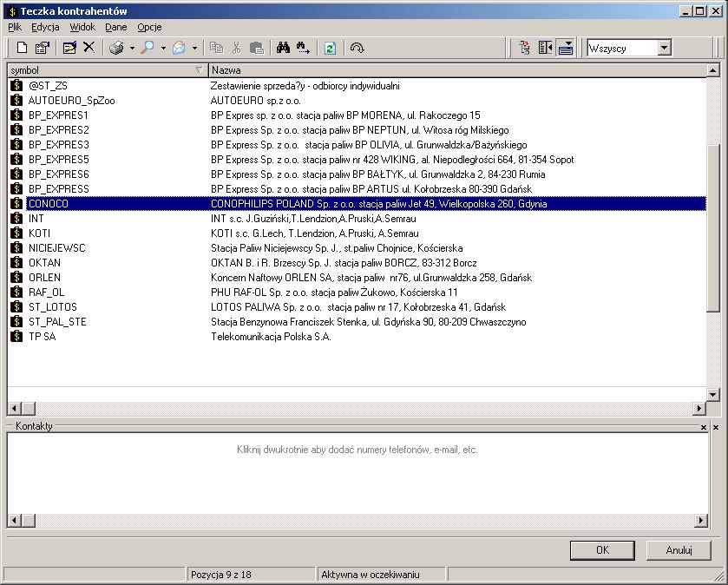The image size is (728, 585).
Task: Confirm with the OK button
Action: pyautogui.click(x=602, y=550)
